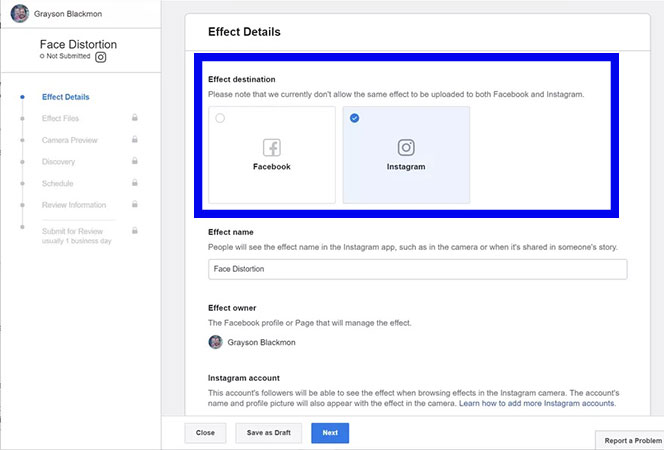Click the Instagram account heading
Image resolution: width=664 pixels, height=450 pixels.
coord(244,378)
